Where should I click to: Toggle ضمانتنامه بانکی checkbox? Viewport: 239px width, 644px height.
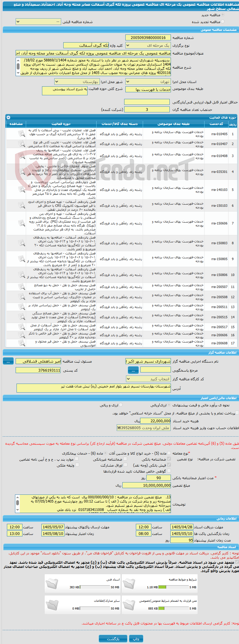(169, 459)
